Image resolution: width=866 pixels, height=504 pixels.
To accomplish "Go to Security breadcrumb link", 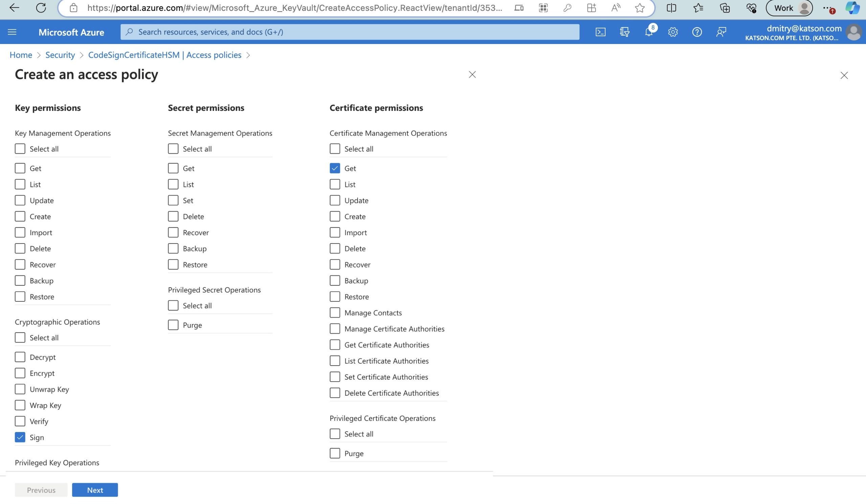I will point(60,55).
